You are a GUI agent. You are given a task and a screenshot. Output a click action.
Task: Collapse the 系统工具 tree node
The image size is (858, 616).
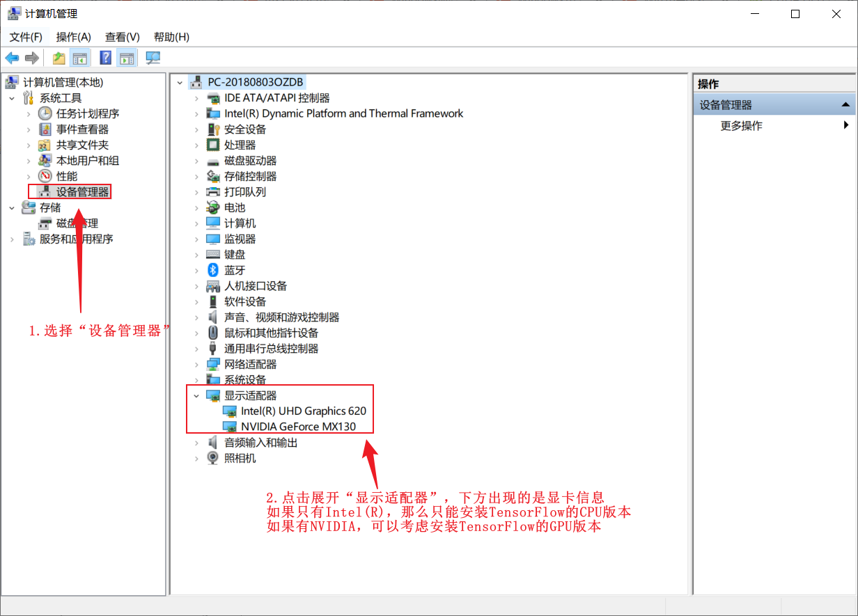click(x=12, y=98)
